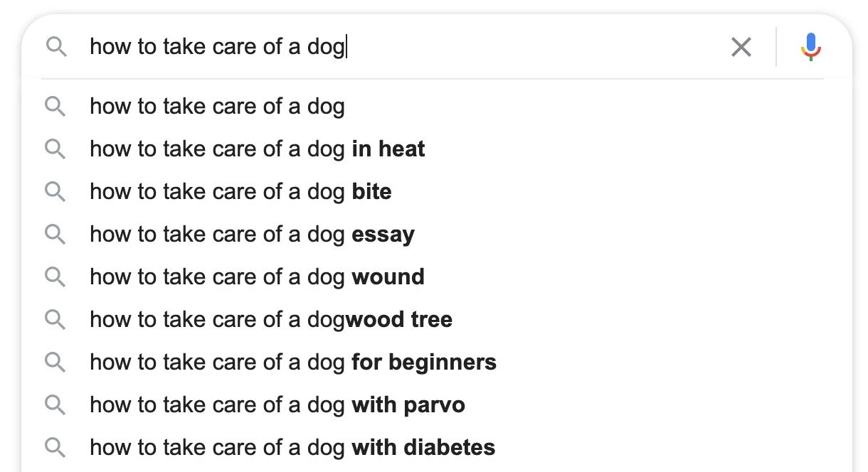The height and width of the screenshot is (472, 868).
Task: Click the voice search microphone icon
Action: tap(810, 48)
